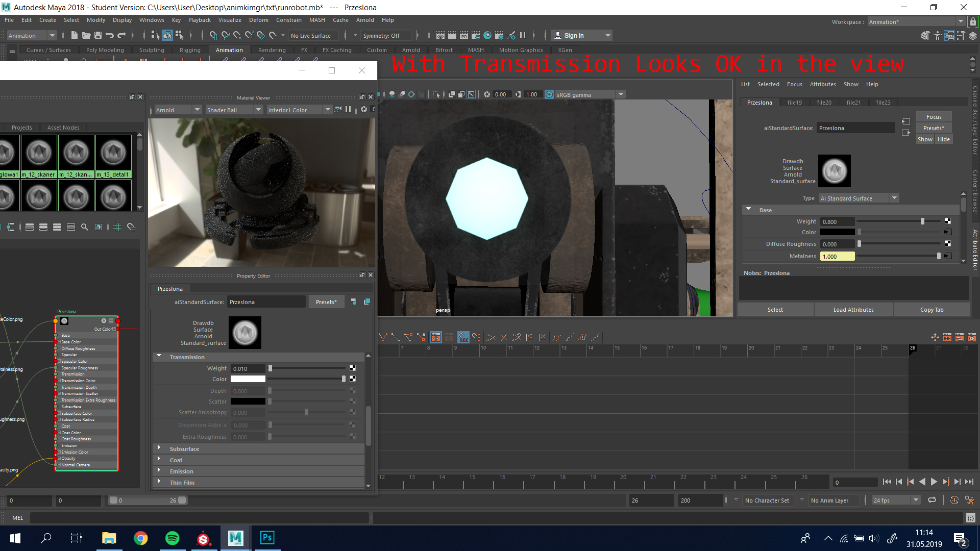980x551 pixels.
Task: Toggle Diffuse Roughness map checker button
Action: 948,244
